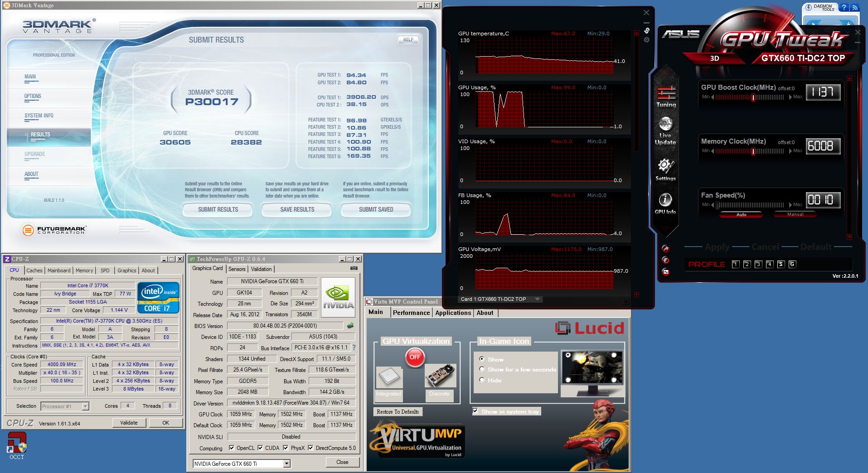
Task: Click the Intel Core i7 logo in CPU-Z
Action: [x=159, y=298]
